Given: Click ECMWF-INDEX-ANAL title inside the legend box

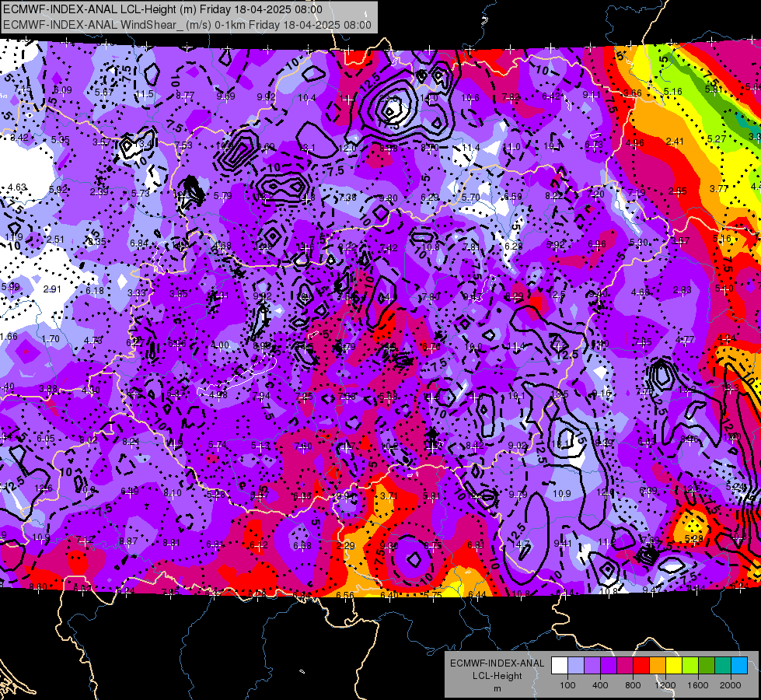Looking at the screenshot, I should tap(497, 663).
